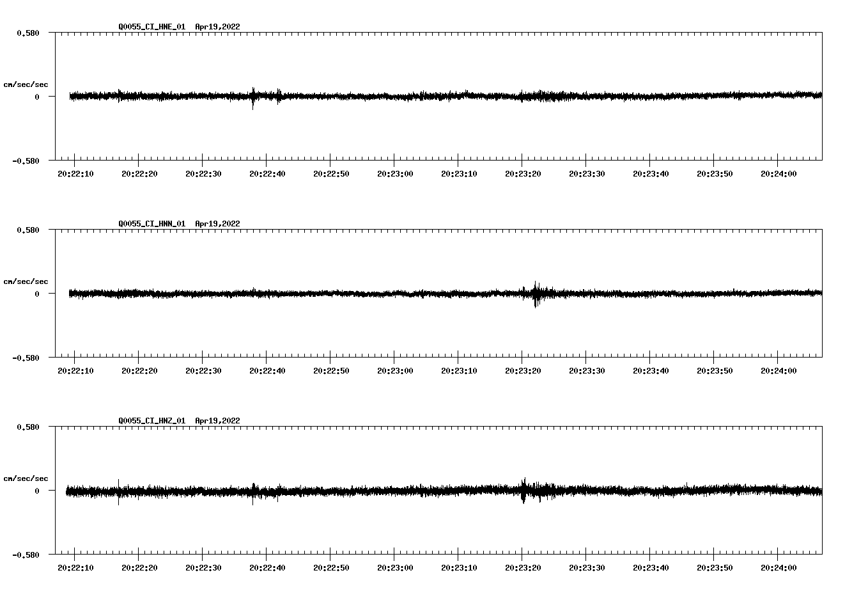Click the cm/sec/sec unit label of HNN plot
The height and width of the screenshot is (591, 868).
[x=26, y=281]
